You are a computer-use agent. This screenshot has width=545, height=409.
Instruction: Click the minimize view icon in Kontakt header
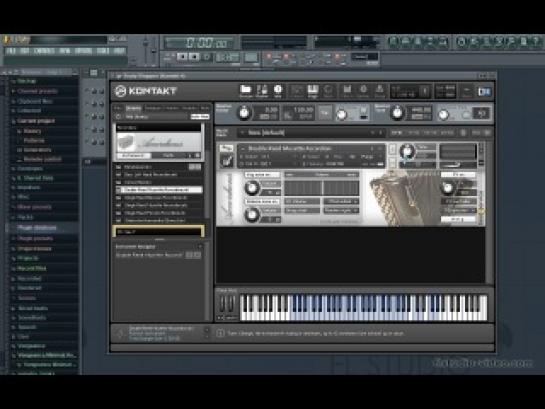pos(467,91)
